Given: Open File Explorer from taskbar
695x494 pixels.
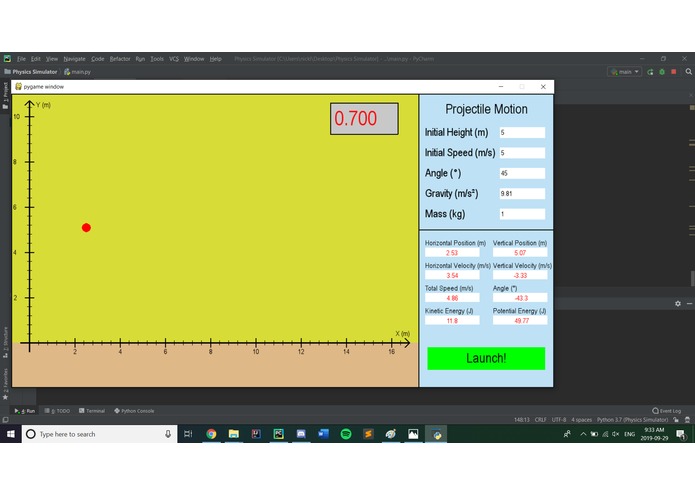Looking at the screenshot, I should [x=234, y=434].
